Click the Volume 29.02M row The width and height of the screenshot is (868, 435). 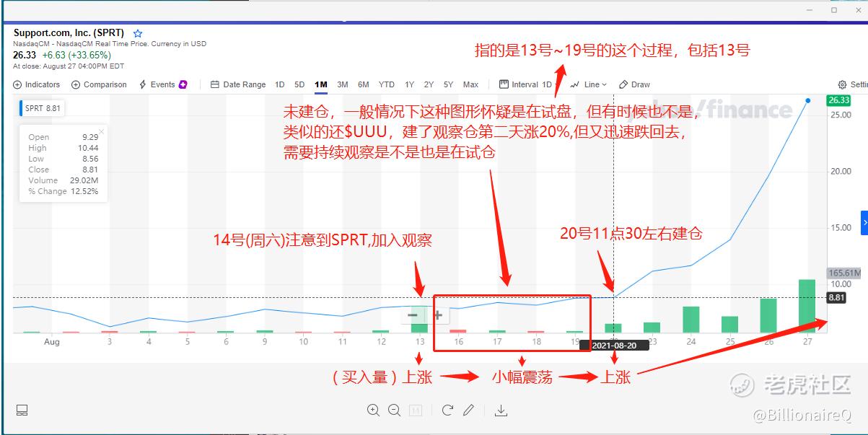point(63,180)
